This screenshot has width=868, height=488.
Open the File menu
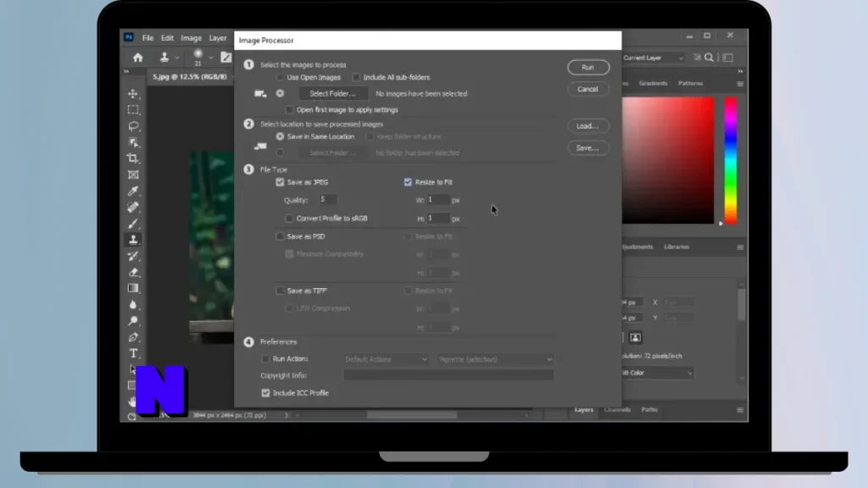pyautogui.click(x=147, y=38)
